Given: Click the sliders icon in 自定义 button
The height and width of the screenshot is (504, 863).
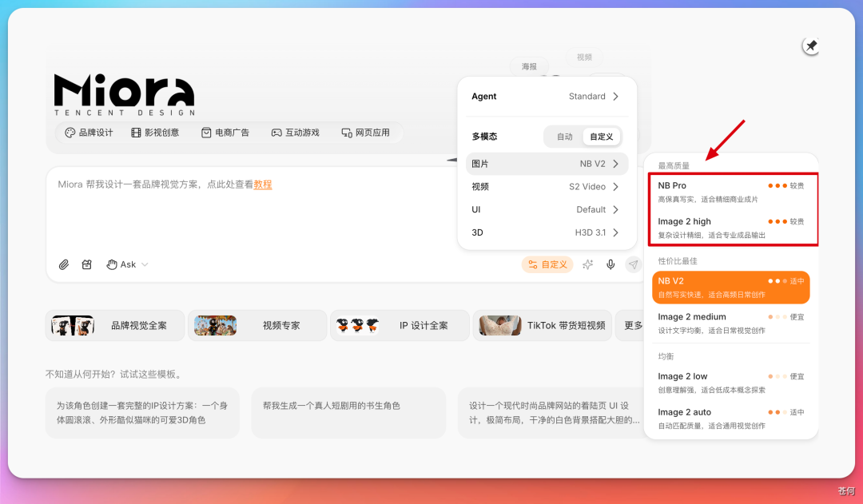Looking at the screenshot, I should click(533, 264).
